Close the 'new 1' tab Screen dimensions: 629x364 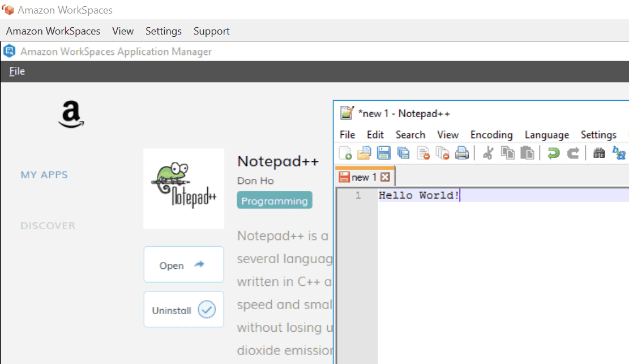pos(386,177)
